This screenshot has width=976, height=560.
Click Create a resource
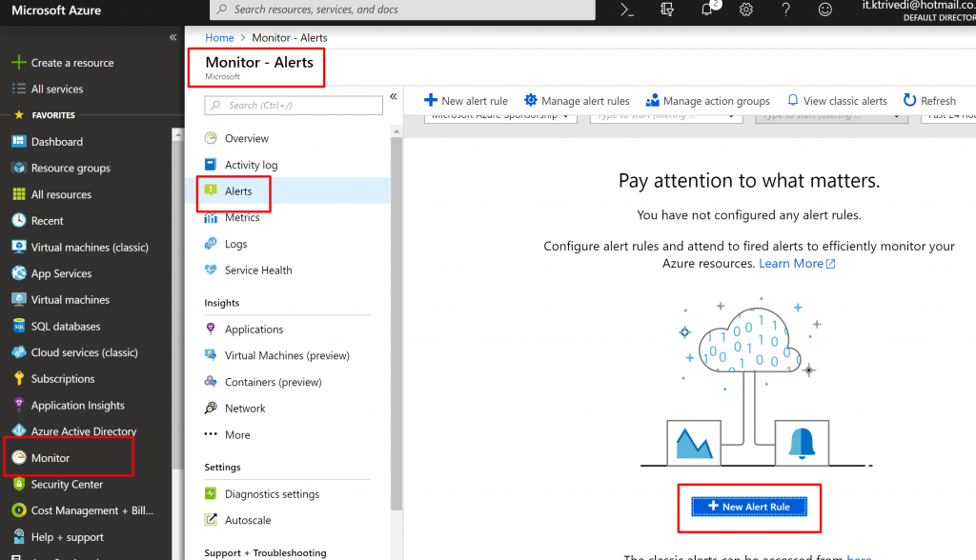71,63
